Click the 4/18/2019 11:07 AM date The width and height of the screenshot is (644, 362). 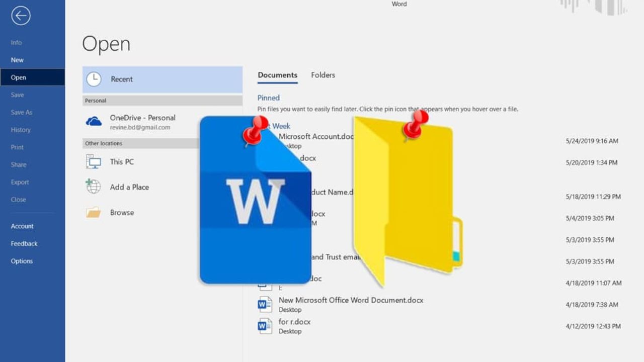(x=594, y=284)
